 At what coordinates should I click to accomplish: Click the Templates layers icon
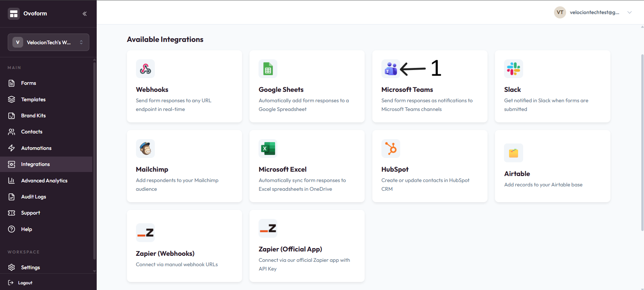(x=12, y=100)
